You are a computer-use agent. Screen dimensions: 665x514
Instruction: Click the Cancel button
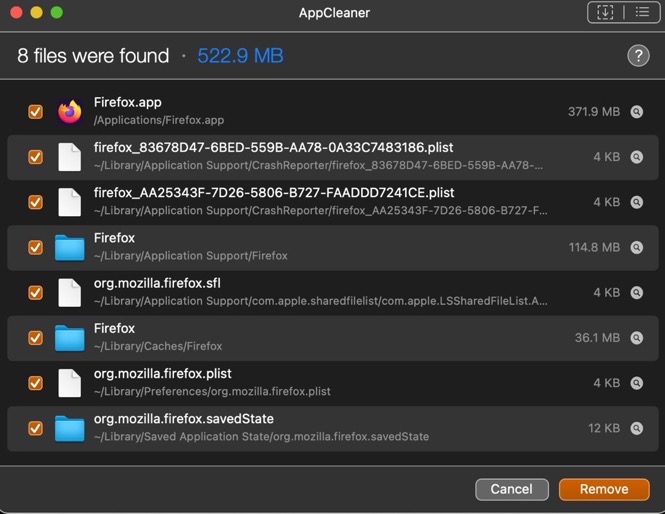pyautogui.click(x=511, y=489)
